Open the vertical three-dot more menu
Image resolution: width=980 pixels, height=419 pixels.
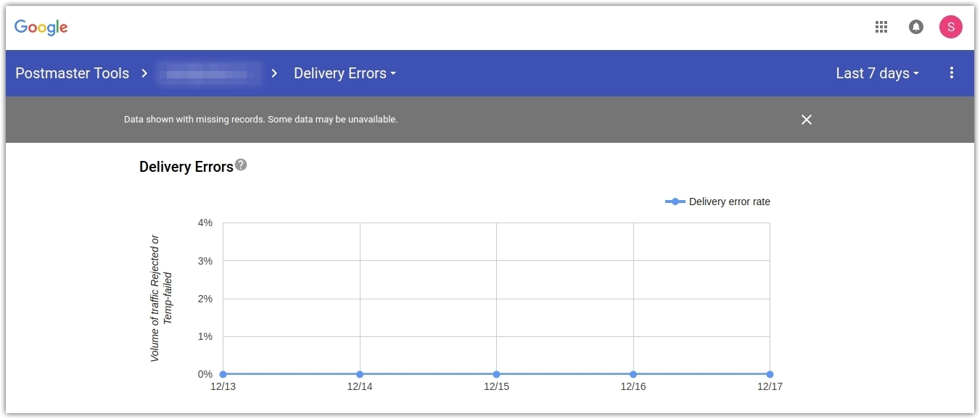[x=952, y=72]
